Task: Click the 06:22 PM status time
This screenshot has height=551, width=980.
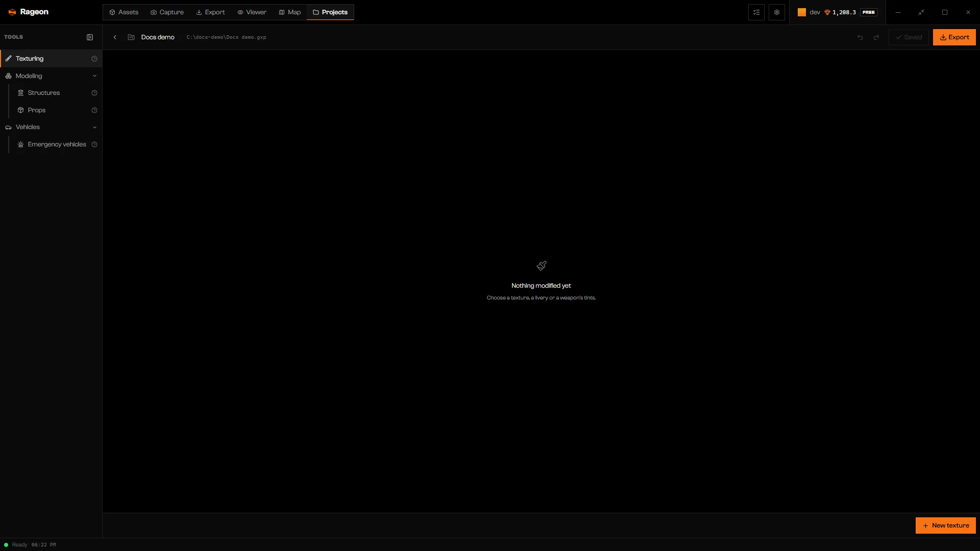Action: pyautogui.click(x=44, y=545)
